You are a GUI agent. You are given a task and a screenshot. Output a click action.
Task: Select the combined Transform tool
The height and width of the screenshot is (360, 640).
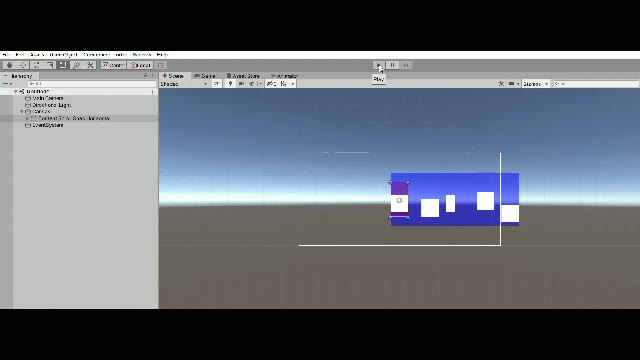(76, 65)
